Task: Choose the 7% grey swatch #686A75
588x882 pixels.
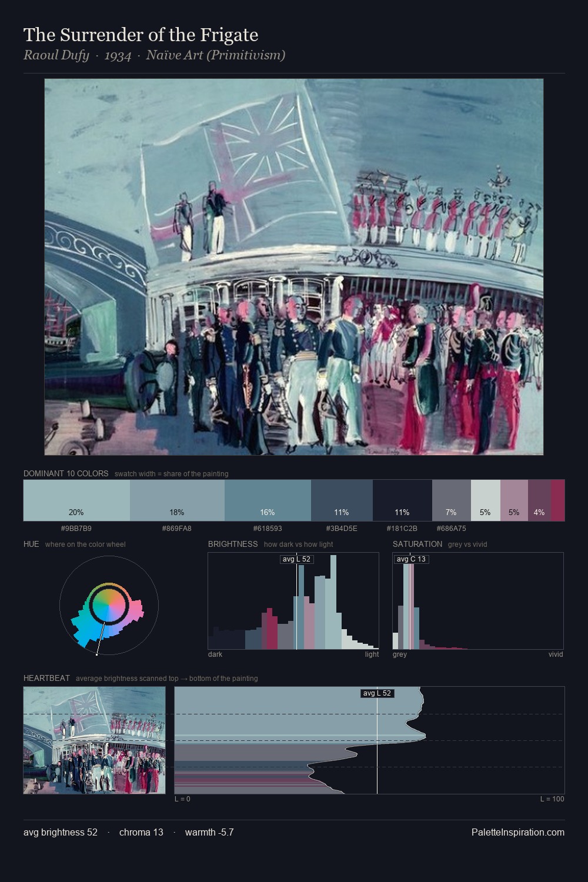Action: pyautogui.click(x=452, y=500)
